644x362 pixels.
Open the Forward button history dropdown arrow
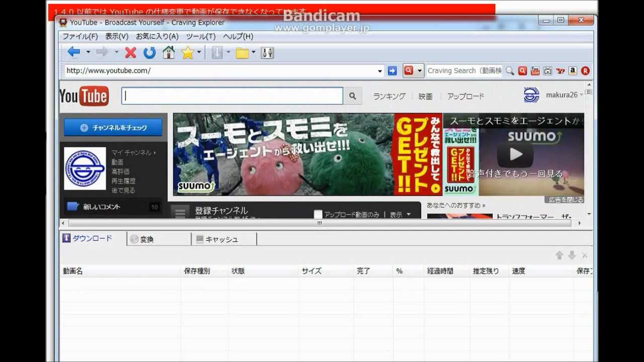pyautogui.click(x=116, y=52)
